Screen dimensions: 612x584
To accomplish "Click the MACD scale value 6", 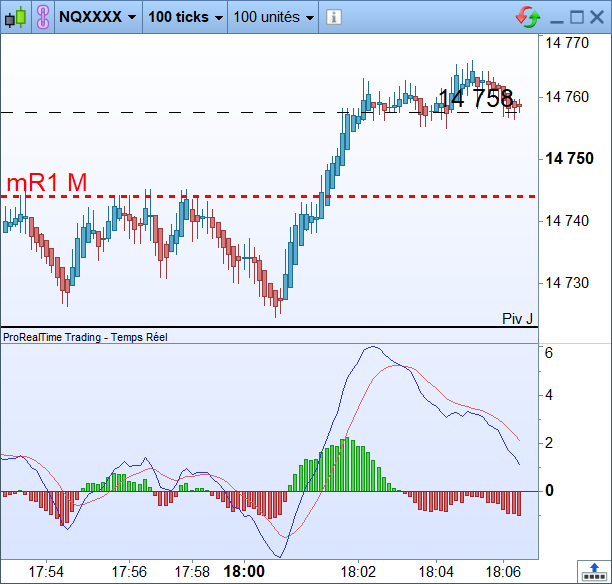I will tap(549, 353).
